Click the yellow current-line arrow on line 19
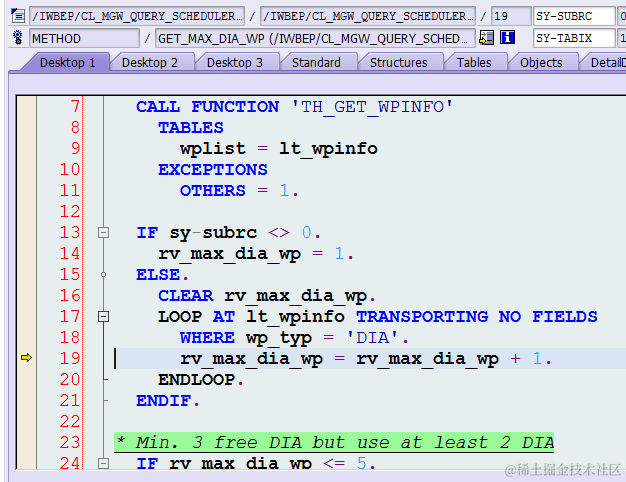The height and width of the screenshot is (482, 626). (x=26, y=358)
